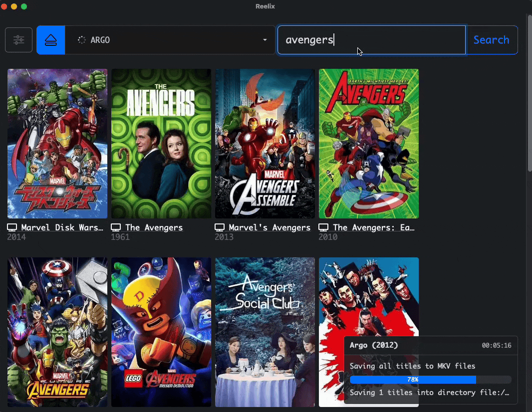
Task: Click the 00:05:16 elapsed time
Action: tap(497, 346)
